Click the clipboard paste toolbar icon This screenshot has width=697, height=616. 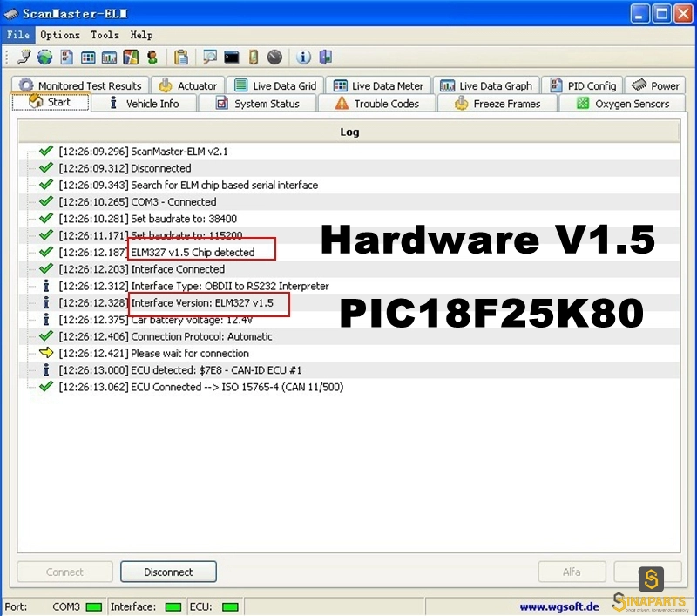coord(181,57)
